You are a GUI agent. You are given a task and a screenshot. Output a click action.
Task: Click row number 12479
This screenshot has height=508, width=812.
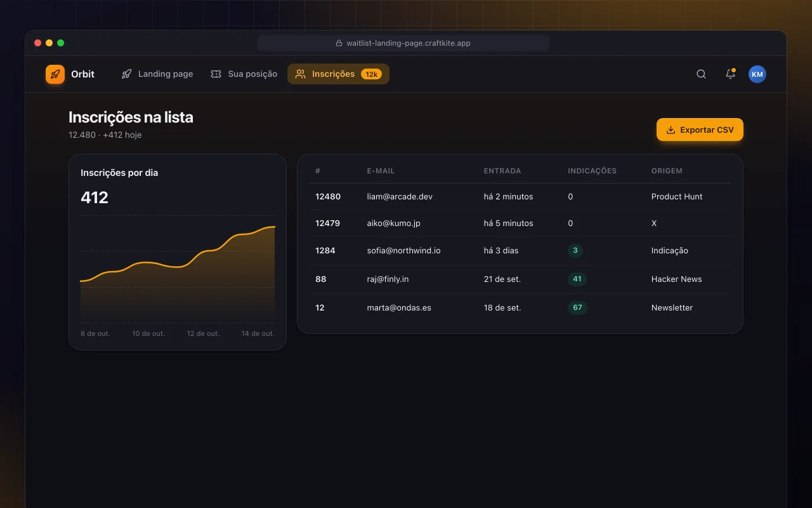327,223
